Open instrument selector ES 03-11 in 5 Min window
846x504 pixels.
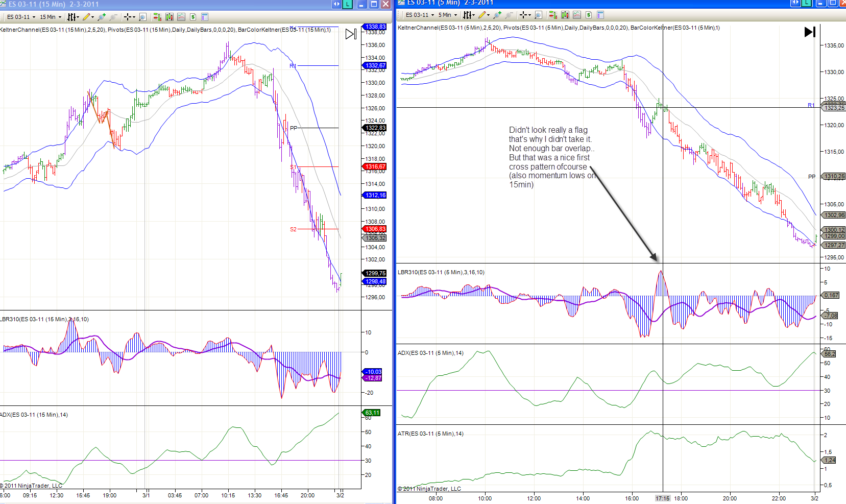click(x=420, y=15)
